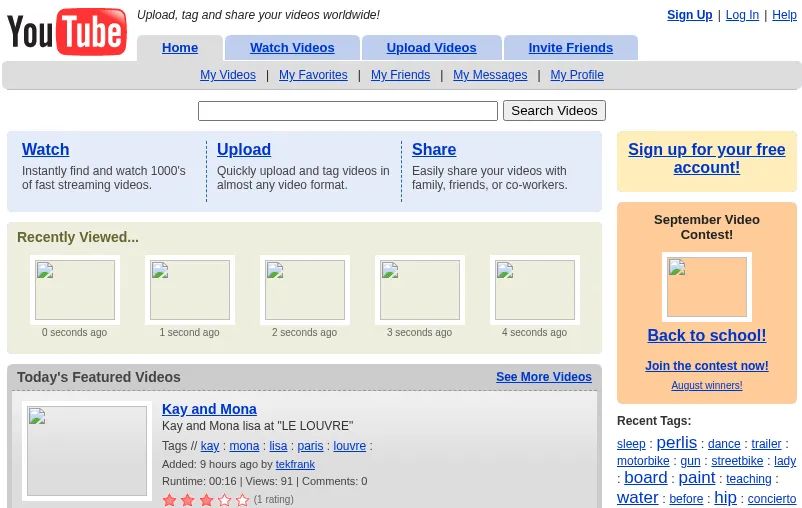The height and width of the screenshot is (508, 802).
Task: Click the paint recent tag
Action: click(697, 477)
